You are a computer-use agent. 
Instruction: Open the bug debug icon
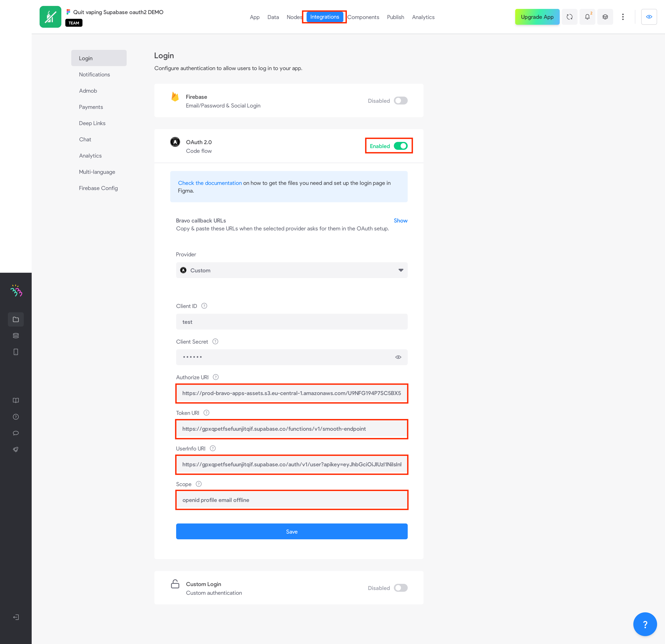[605, 17]
